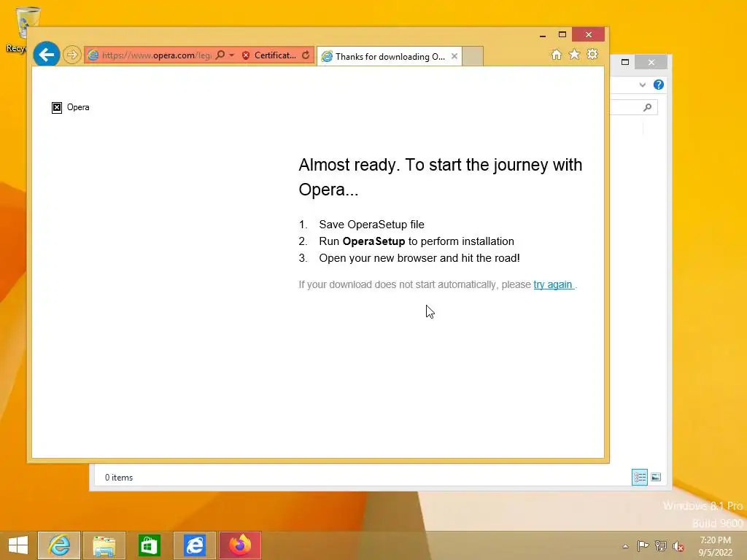Open Help in the File Explorer window
The image size is (747, 560).
coord(659,85)
